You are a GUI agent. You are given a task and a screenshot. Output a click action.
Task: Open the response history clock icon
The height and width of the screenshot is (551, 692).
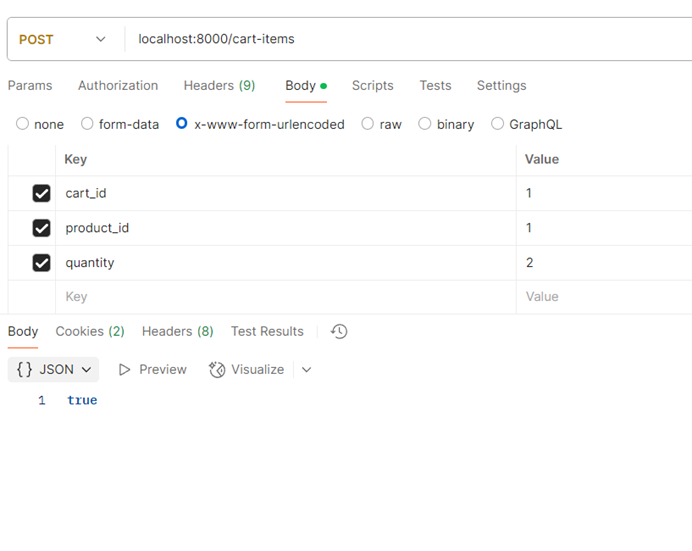[x=339, y=331]
